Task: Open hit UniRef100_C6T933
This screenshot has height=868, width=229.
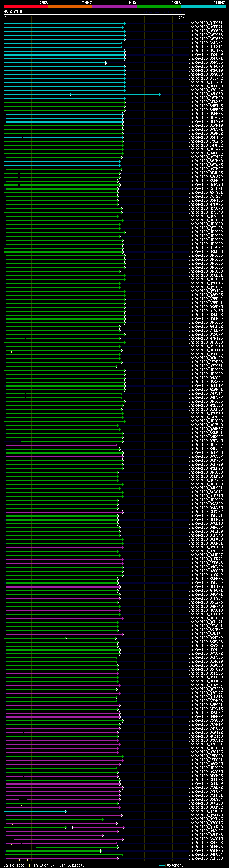Action: [205, 35]
